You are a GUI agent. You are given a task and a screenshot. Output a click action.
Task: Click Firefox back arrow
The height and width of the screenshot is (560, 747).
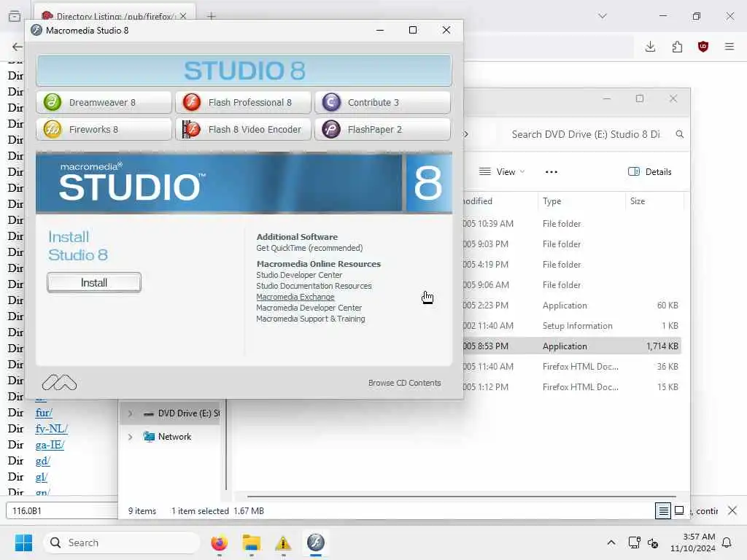[x=18, y=47]
